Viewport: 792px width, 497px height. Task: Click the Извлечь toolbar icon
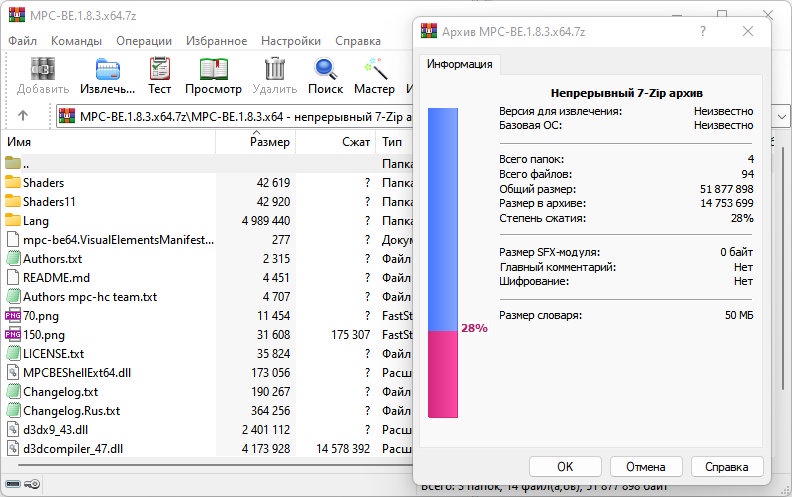point(108,69)
